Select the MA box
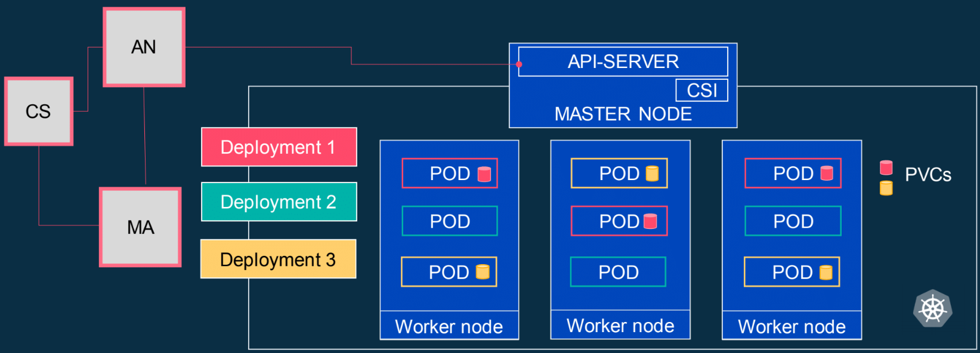The height and width of the screenshot is (353, 980). coord(140,227)
